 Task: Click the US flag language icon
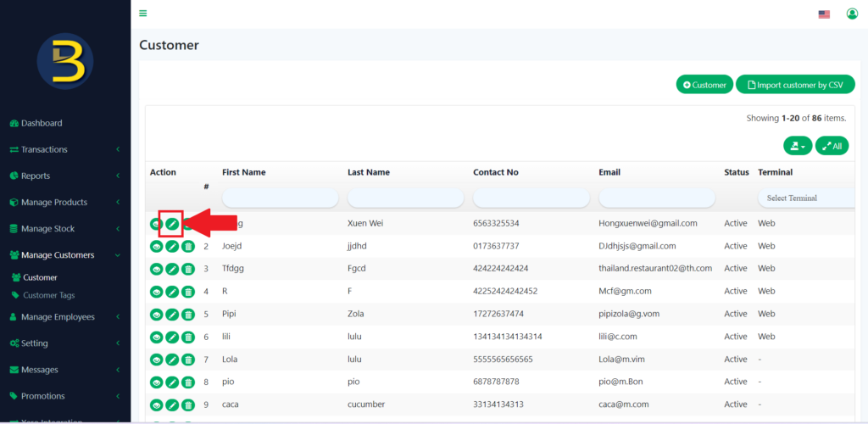coord(824,14)
